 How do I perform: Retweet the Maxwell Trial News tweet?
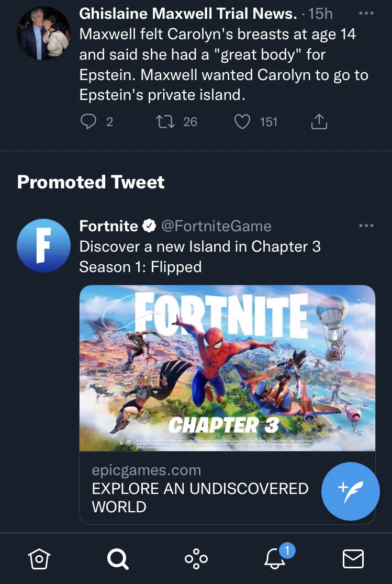click(x=165, y=122)
